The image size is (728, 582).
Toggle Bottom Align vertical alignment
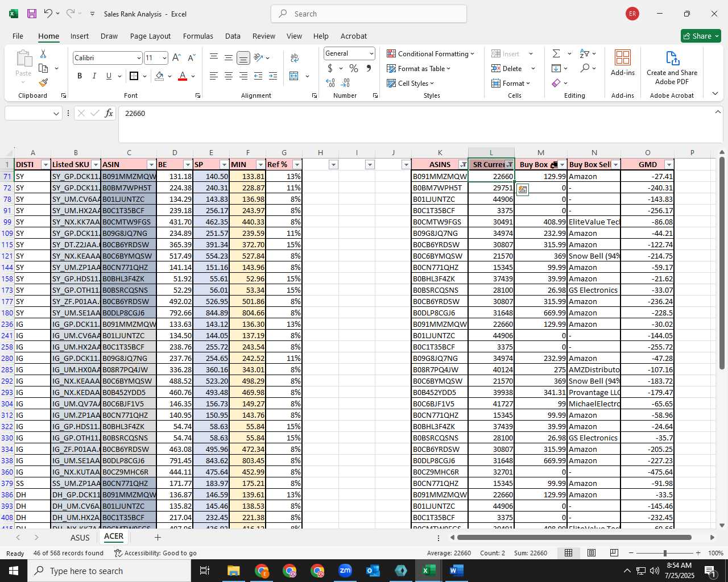(243, 57)
